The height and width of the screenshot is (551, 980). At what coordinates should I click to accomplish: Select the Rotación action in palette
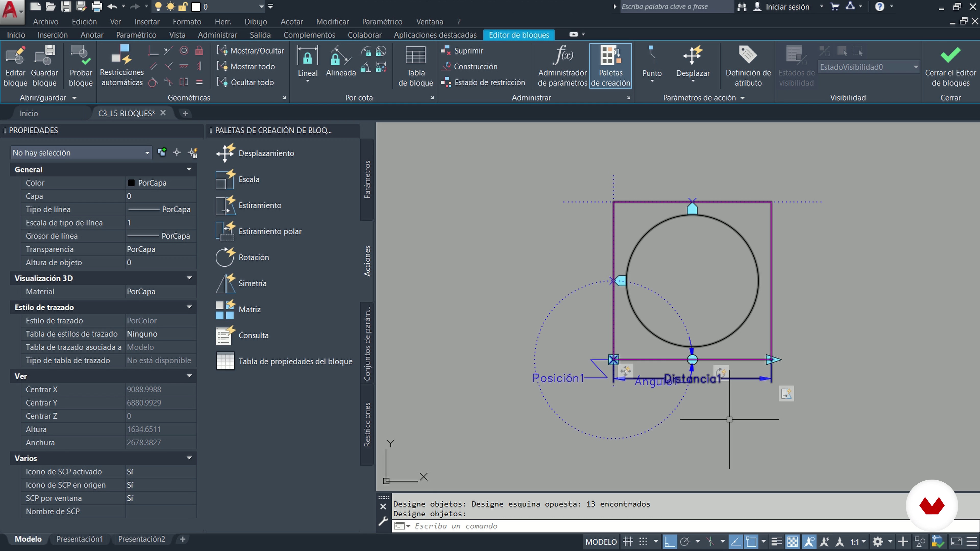coord(243,257)
